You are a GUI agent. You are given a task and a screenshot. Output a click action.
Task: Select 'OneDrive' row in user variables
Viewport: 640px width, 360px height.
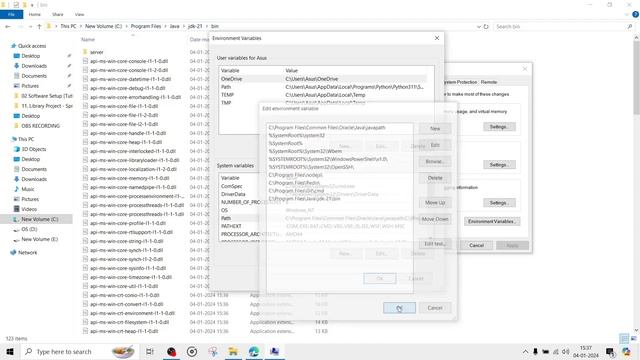(322, 79)
